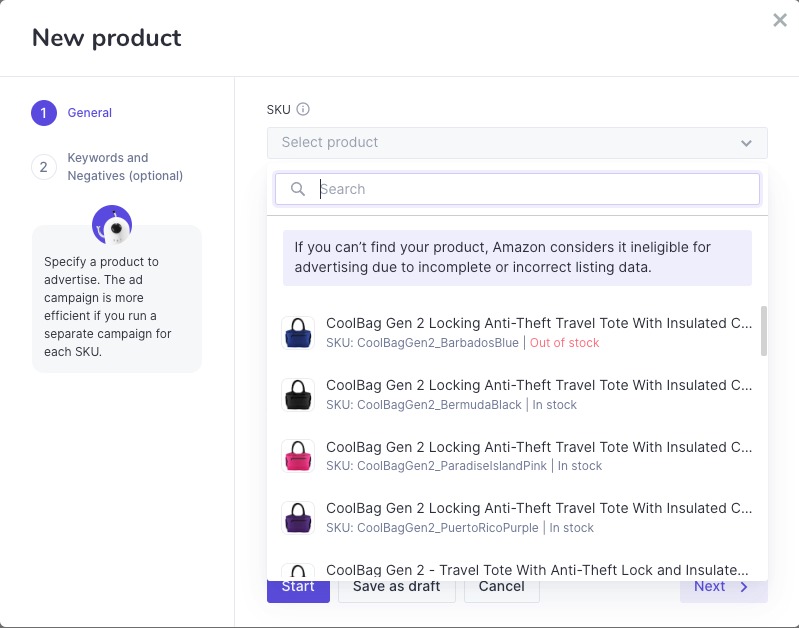The image size is (799, 628).
Task: Click the Amazon ineligibility notice
Action: click(517, 257)
